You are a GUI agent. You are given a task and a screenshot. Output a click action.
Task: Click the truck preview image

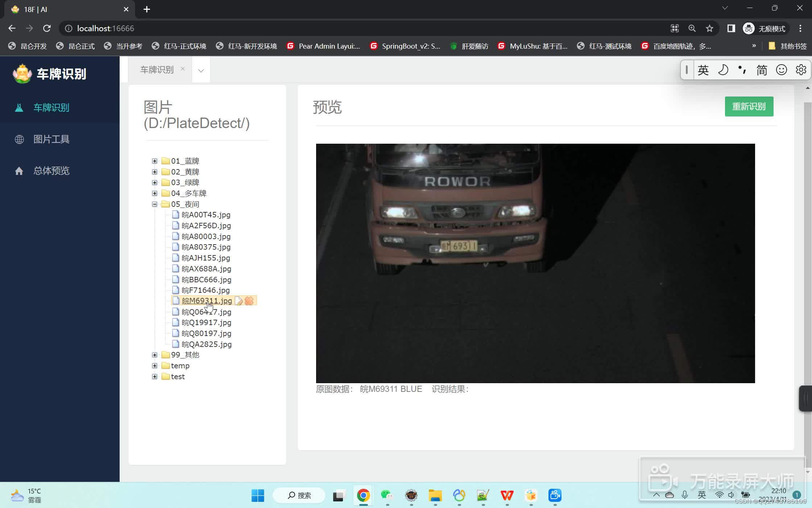(535, 263)
